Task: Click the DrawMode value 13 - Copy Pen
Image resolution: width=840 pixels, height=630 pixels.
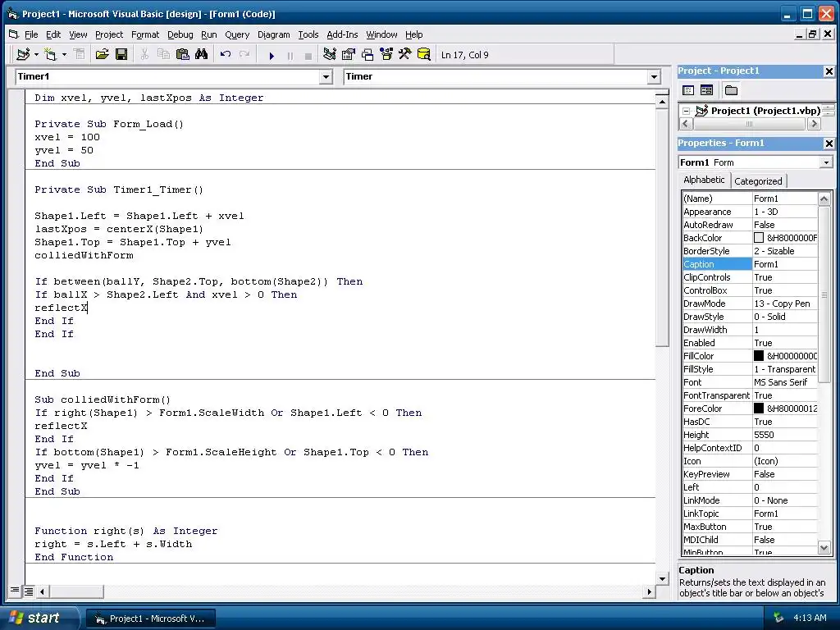Action: (782, 304)
